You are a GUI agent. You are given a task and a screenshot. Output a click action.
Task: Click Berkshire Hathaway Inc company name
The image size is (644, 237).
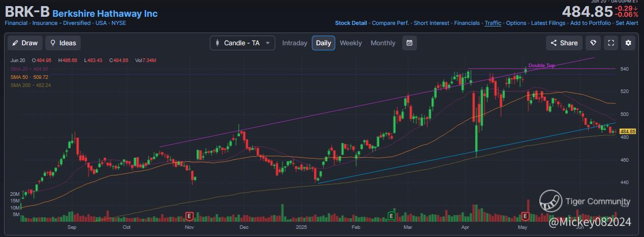click(x=105, y=14)
